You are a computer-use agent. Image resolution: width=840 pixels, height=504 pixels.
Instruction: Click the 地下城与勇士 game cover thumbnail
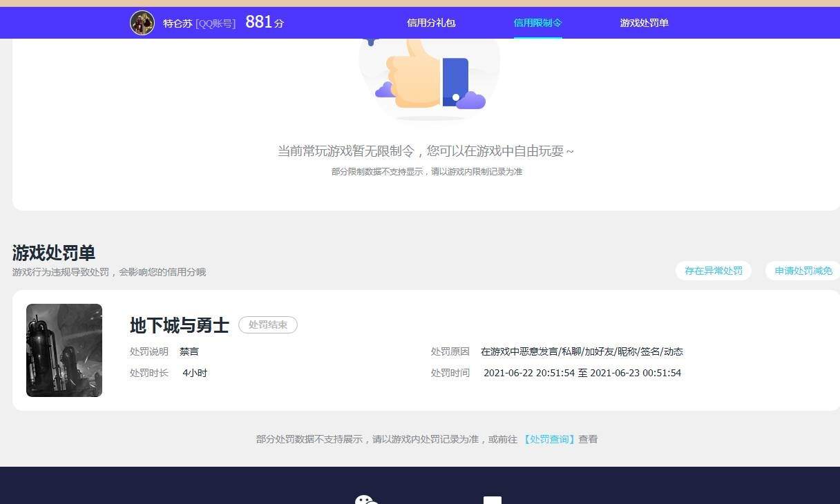[x=64, y=350]
